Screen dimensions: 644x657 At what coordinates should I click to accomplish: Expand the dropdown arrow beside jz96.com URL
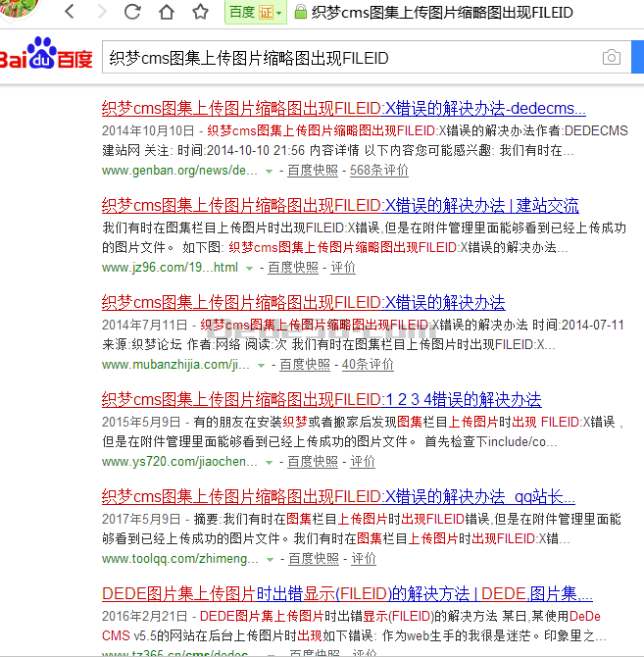click(249, 269)
